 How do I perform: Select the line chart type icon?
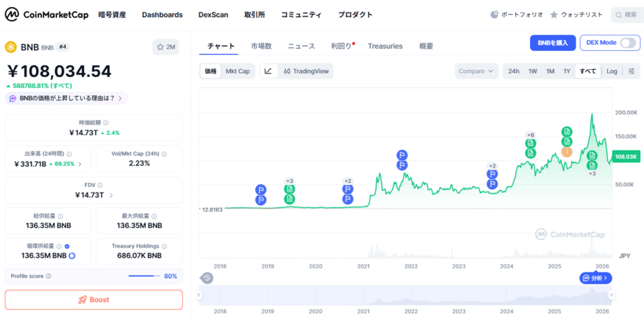click(269, 71)
